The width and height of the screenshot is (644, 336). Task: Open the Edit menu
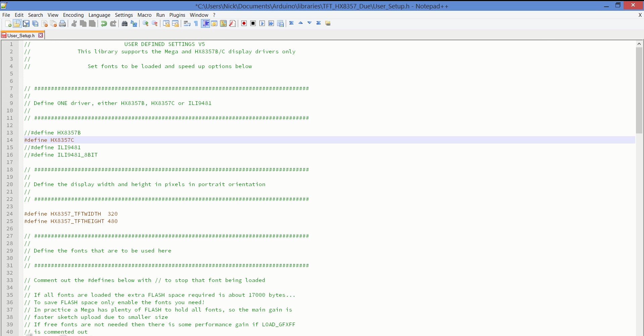(19, 15)
